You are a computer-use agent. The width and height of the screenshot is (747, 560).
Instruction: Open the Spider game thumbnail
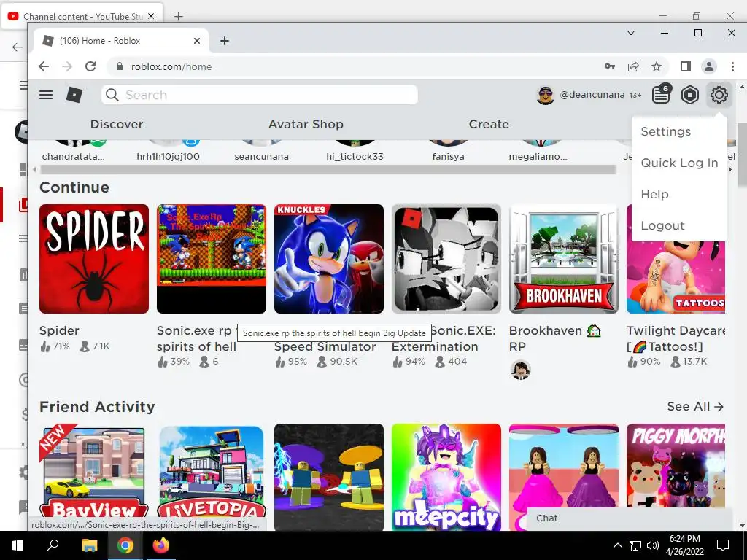pyautogui.click(x=94, y=259)
